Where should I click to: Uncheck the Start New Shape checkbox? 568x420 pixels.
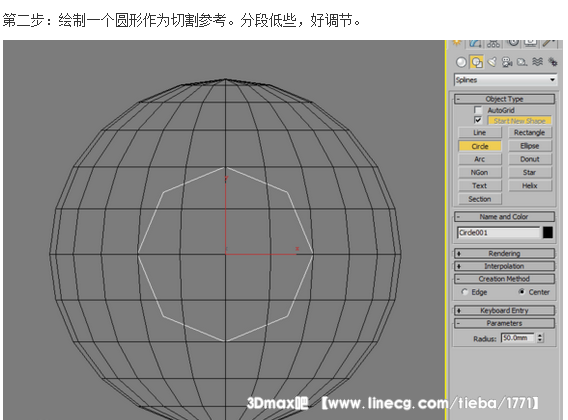(478, 120)
